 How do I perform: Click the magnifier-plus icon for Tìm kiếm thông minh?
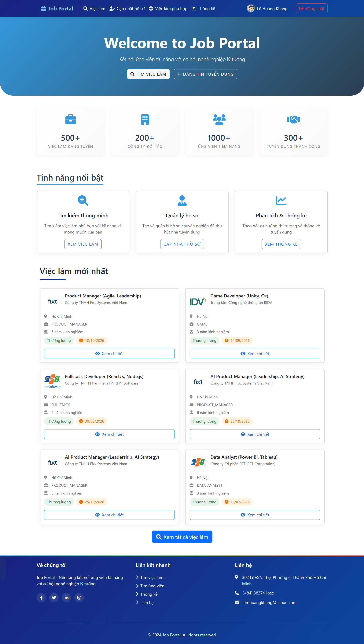coord(83,200)
